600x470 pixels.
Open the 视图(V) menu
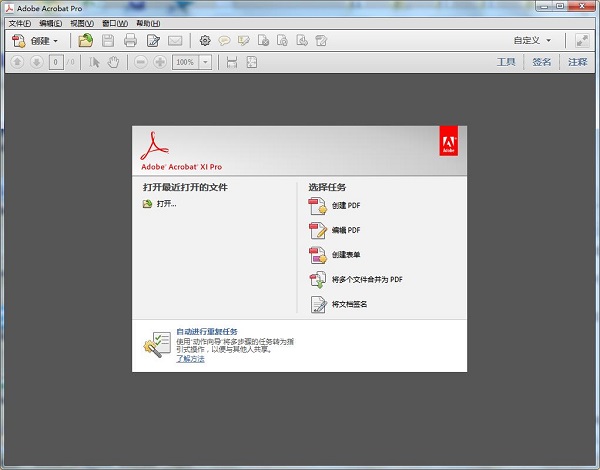point(82,24)
